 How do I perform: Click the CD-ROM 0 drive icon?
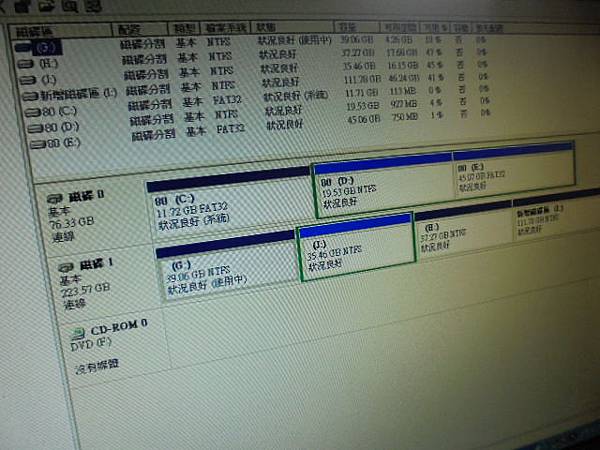[x=78, y=334]
